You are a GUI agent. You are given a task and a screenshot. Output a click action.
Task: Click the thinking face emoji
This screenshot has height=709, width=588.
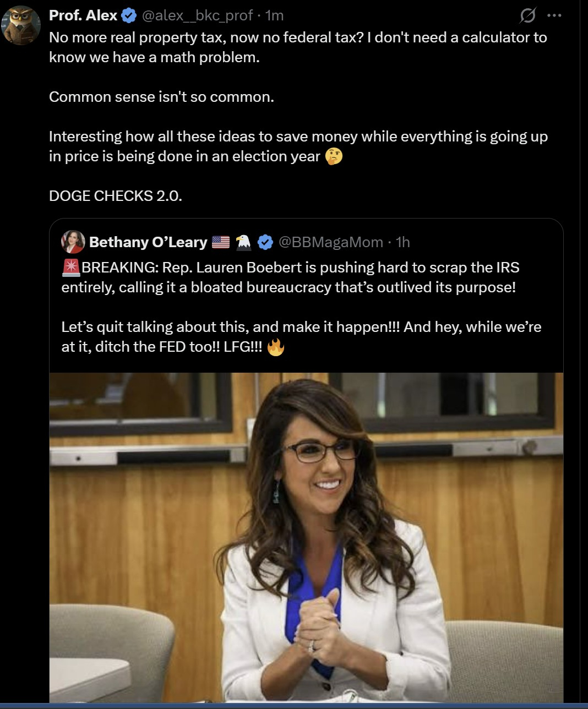[x=334, y=156]
